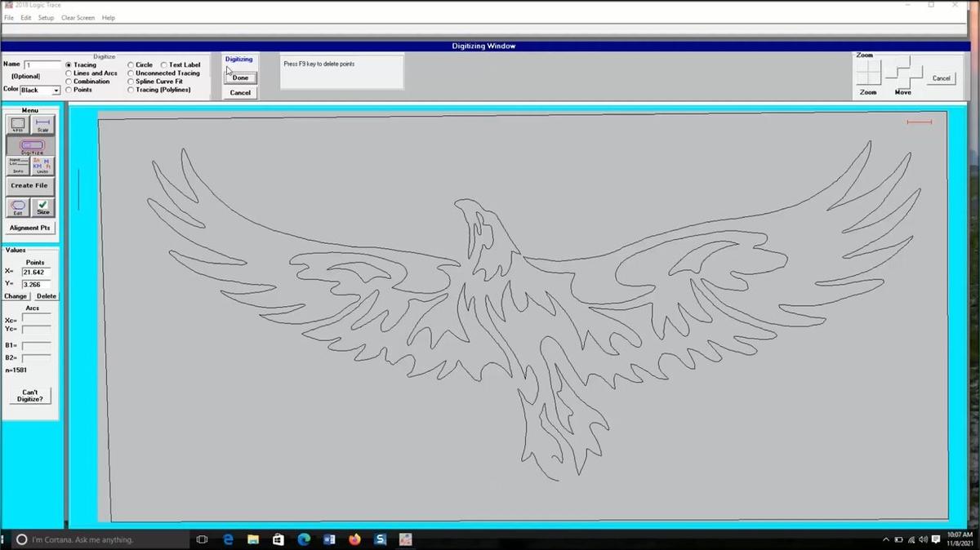Open the File menu
The image size is (980, 550).
point(9,18)
